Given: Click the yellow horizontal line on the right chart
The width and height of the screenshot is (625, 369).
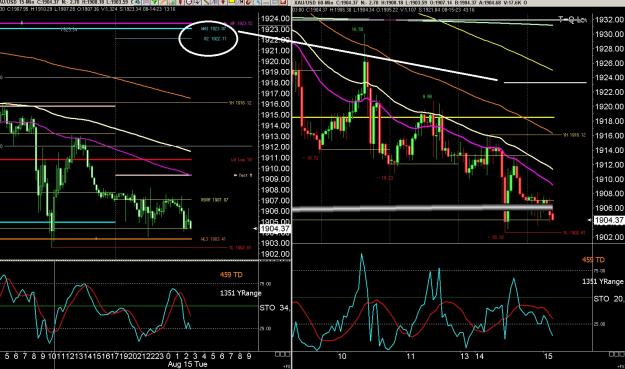Looking at the screenshot, I should [423, 117].
